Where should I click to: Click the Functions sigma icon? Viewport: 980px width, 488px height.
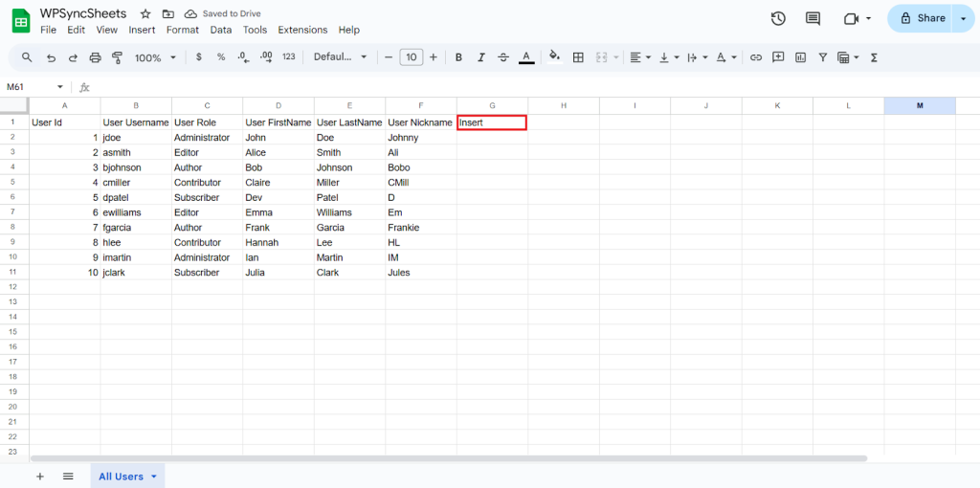875,57
